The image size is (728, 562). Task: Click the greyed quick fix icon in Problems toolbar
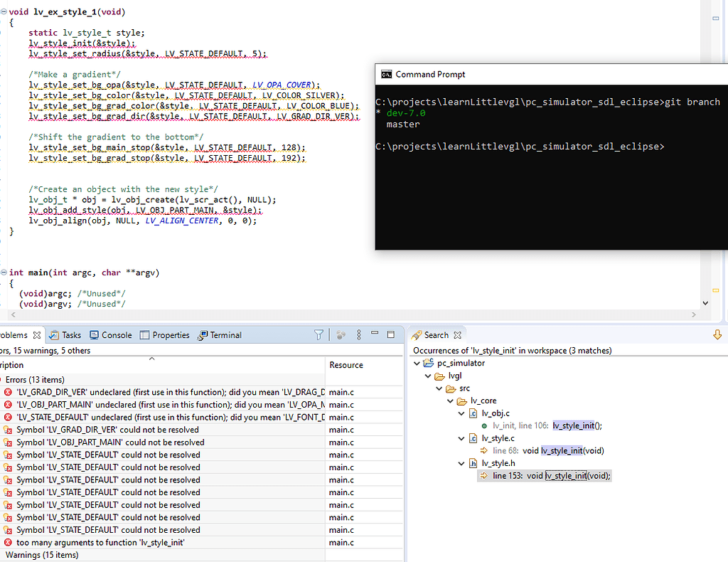pos(341,335)
